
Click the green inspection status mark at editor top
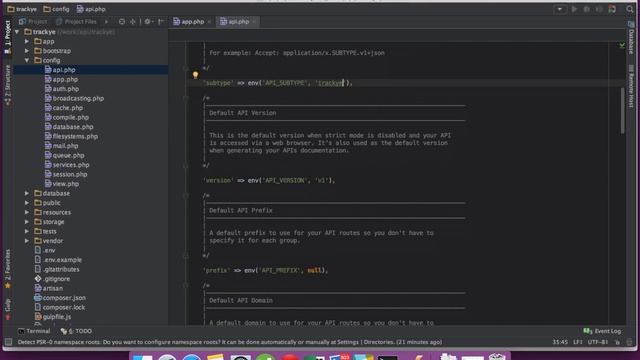(x=622, y=46)
